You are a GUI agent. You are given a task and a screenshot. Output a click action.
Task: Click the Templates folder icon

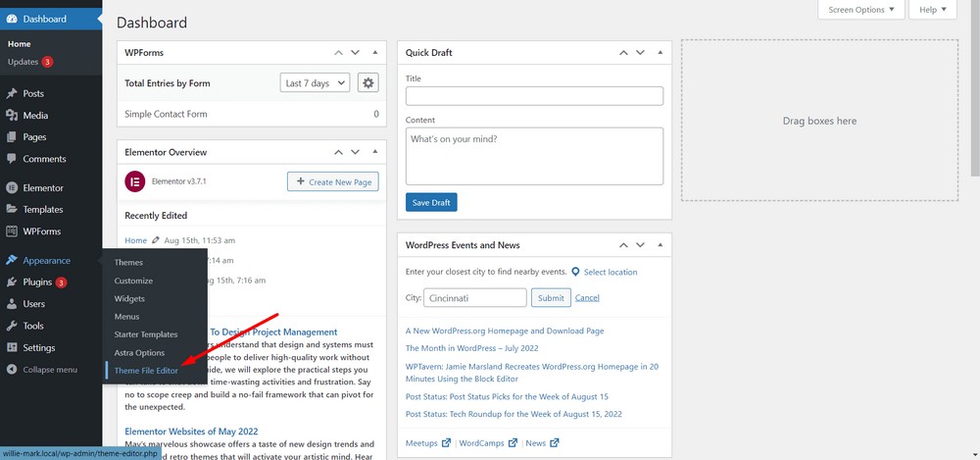pos(11,210)
